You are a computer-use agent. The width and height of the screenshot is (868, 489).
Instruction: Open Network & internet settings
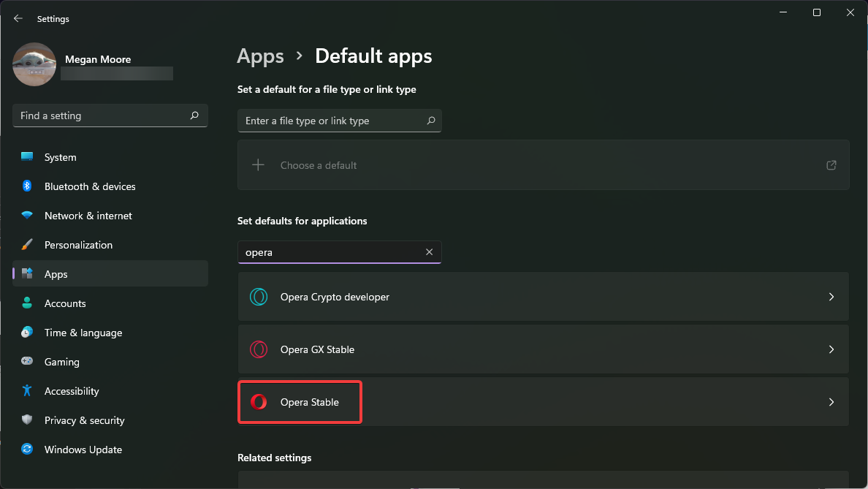click(x=110, y=216)
